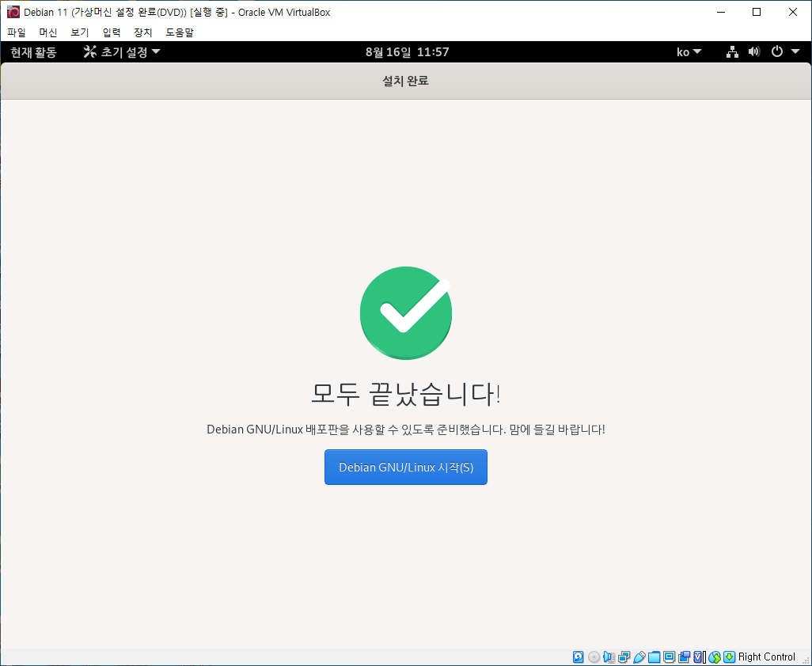Open the 파일 menu
This screenshot has height=666, width=812.
17,32
